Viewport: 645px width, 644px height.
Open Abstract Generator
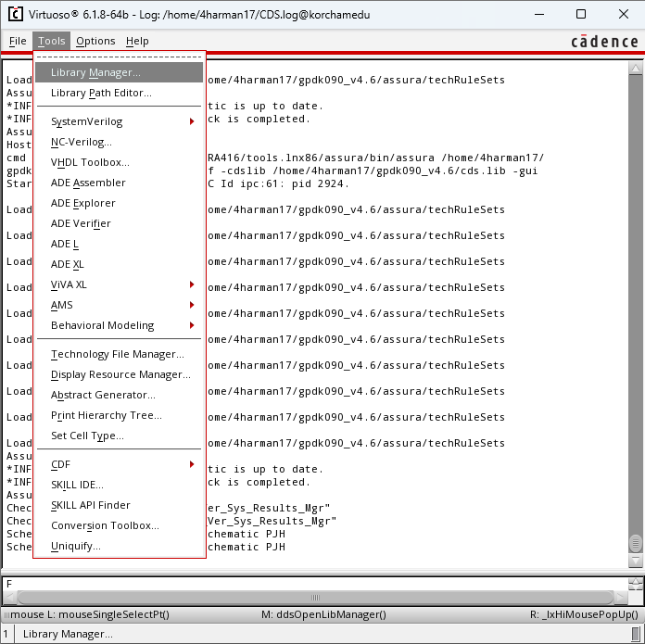tap(119, 395)
